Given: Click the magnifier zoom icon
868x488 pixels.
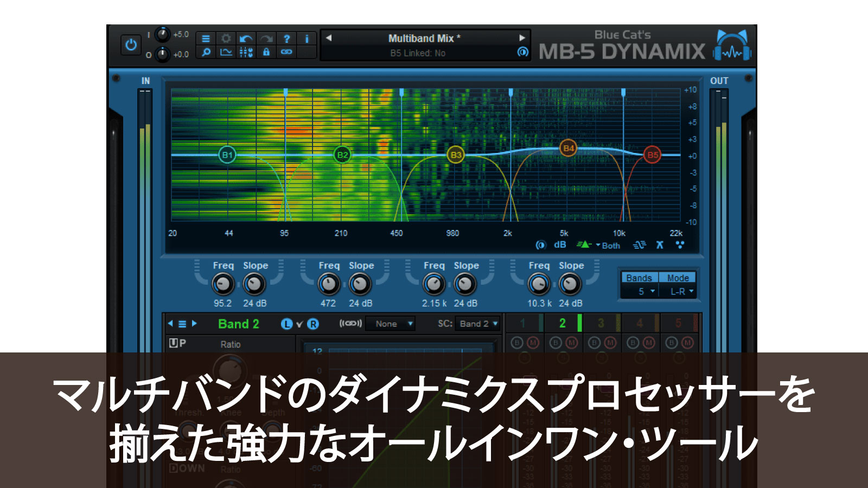Looking at the screenshot, I should 206,53.
